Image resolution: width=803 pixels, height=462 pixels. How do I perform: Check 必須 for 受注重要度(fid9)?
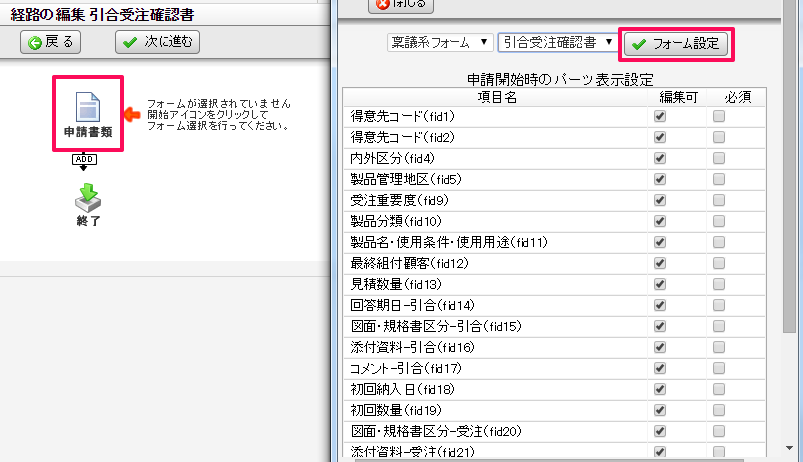[719, 200]
